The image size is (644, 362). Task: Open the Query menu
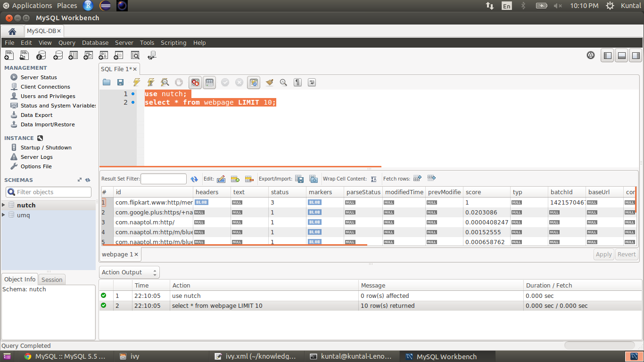point(67,42)
